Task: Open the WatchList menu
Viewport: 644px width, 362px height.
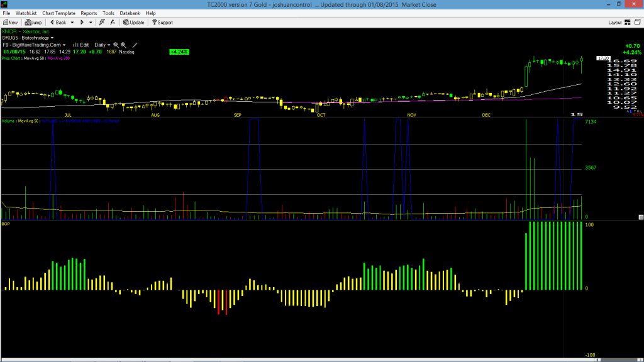Action: (26, 13)
